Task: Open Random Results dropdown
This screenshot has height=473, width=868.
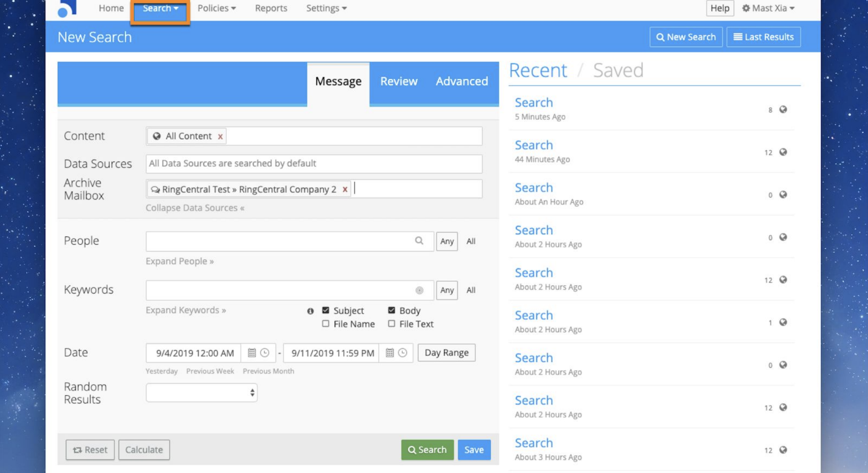Action: pyautogui.click(x=201, y=392)
